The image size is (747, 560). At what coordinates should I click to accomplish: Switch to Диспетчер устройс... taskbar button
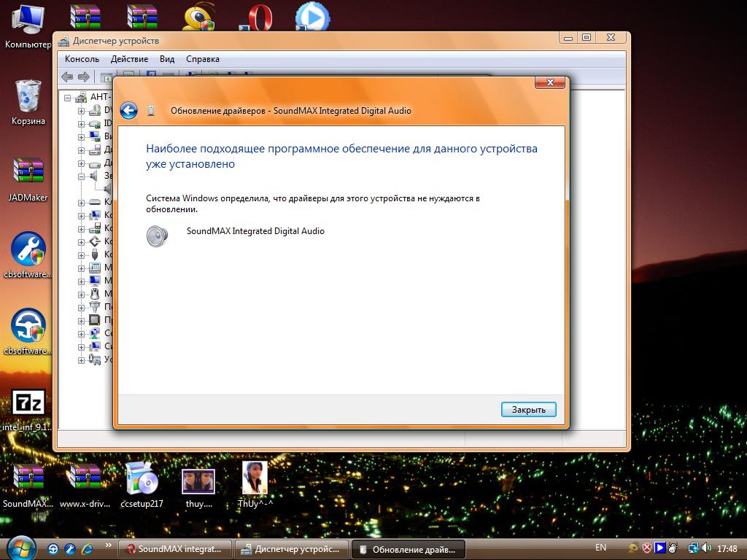point(291,549)
